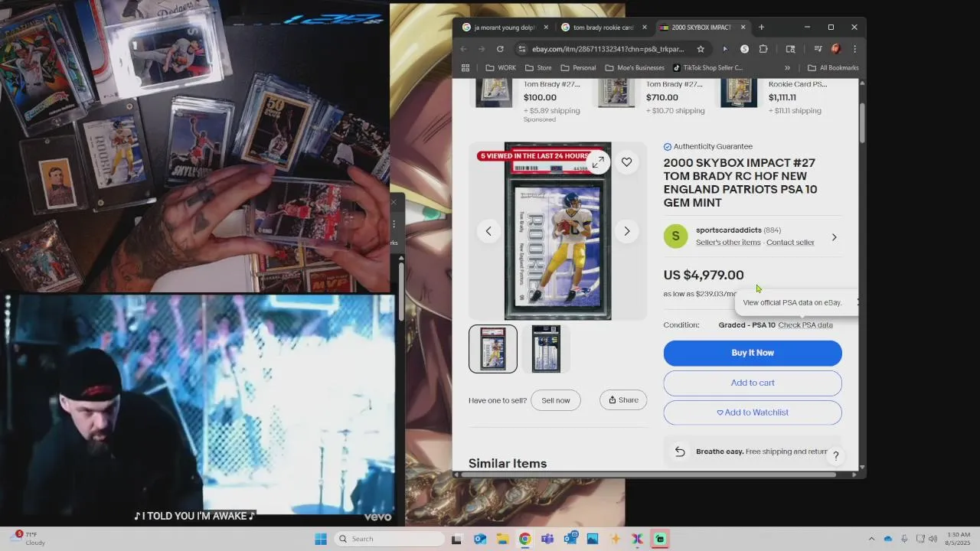Viewport: 980px width, 551px height.
Task: Show more bookmarks with double chevron
Action: [x=787, y=67]
